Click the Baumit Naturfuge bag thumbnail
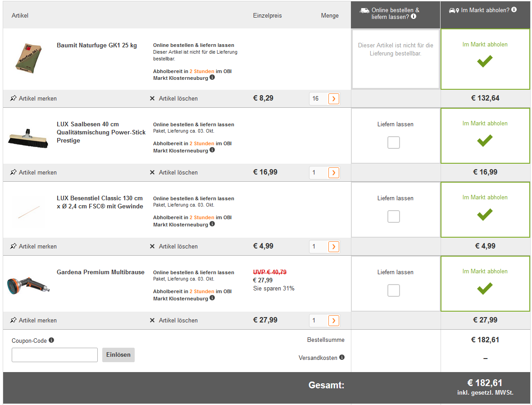The height and width of the screenshot is (405, 532). coord(29,58)
